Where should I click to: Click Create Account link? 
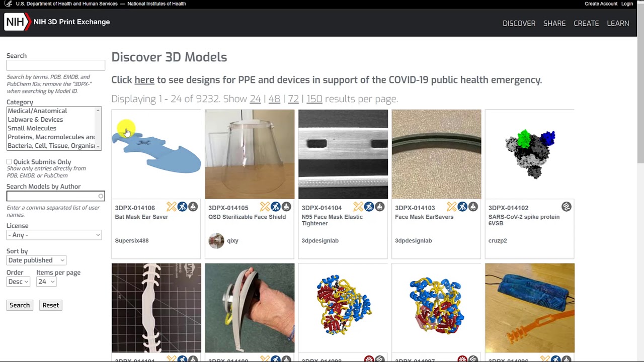pos(601,4)
